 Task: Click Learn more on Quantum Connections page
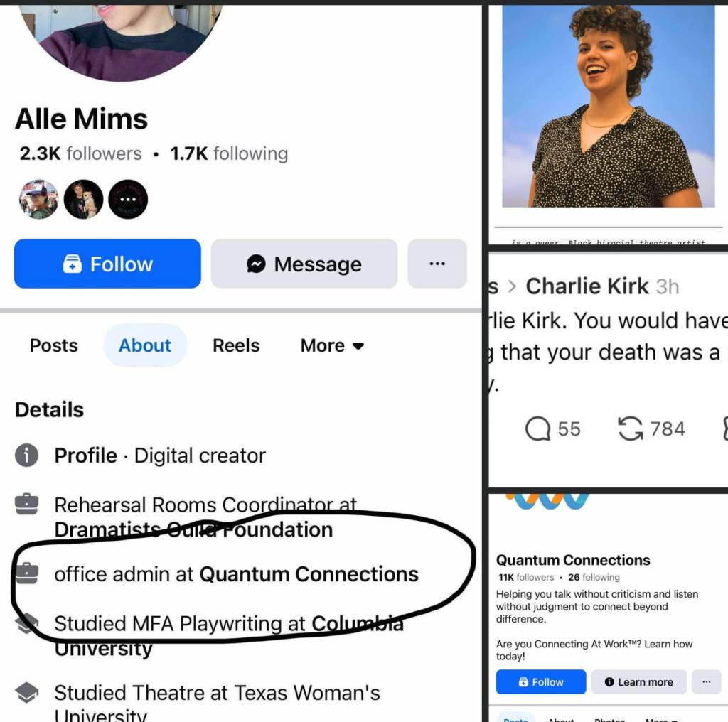(x=639, y=681)
